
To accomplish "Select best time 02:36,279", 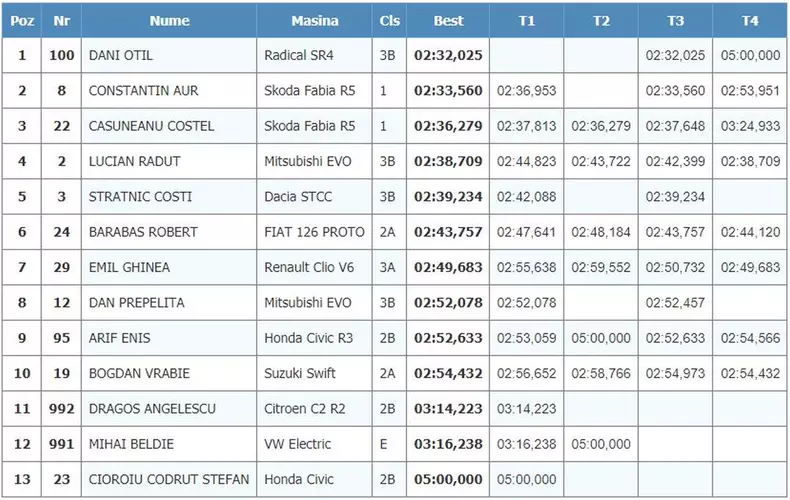I will click(x=448, y=126).
